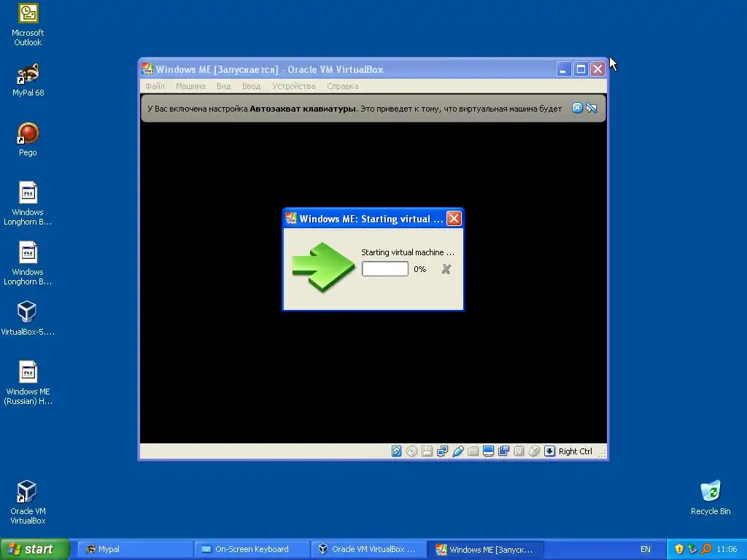The width and height of the screenshot is (747, 560).
Task: Click the network adapters indicator icon
Action: 442,451
